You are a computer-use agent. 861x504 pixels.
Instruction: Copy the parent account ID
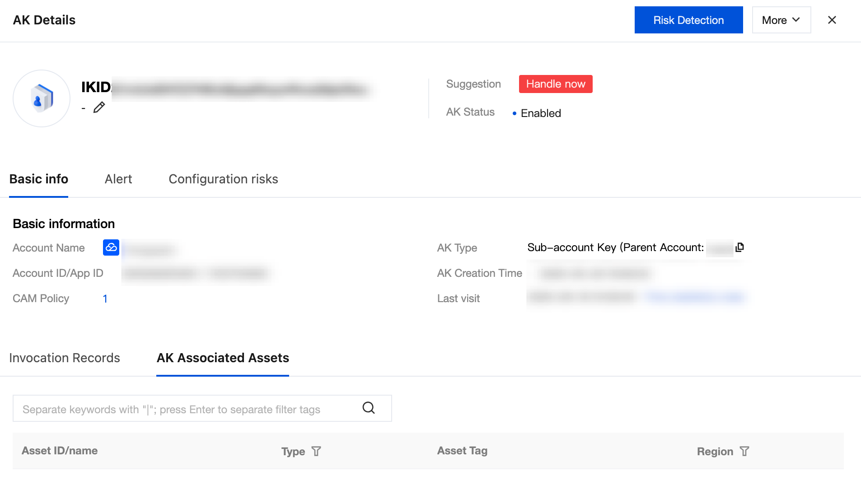pos(739,247)
